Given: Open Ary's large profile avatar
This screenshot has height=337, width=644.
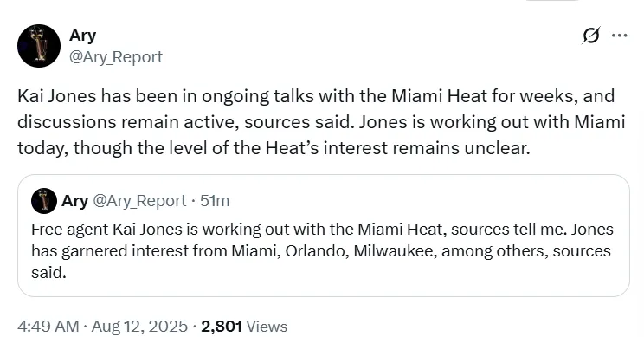Looking at the screenshot, I should (39, 46).
